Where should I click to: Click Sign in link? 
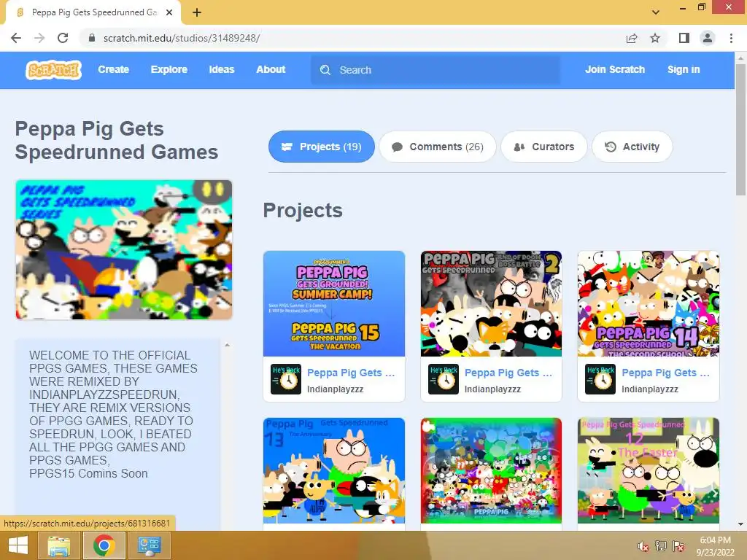tap(684, 69)
